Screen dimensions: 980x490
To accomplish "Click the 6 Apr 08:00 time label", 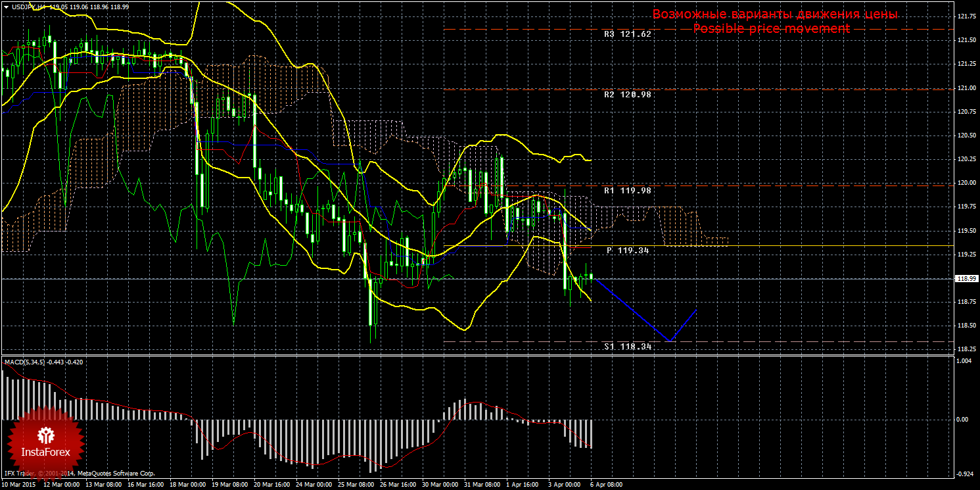I will coord(605,485).
